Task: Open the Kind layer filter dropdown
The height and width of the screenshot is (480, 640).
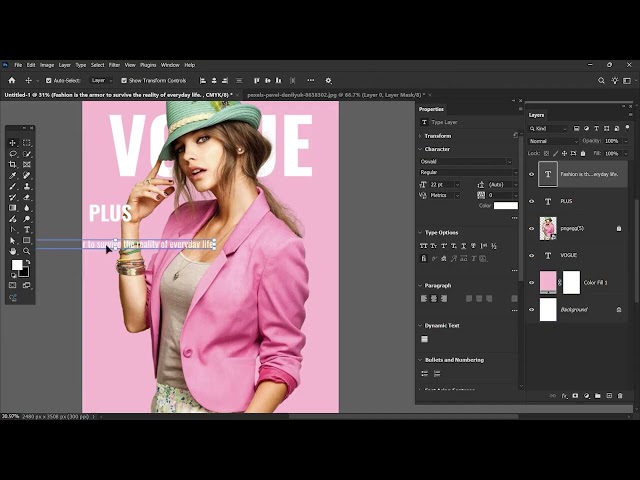Action: pos(548,129)
